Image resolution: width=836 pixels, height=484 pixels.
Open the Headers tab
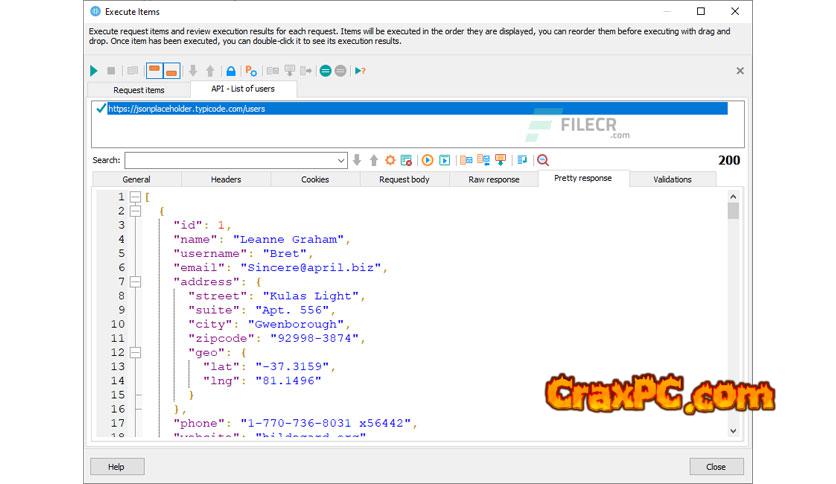coord(226,180)
